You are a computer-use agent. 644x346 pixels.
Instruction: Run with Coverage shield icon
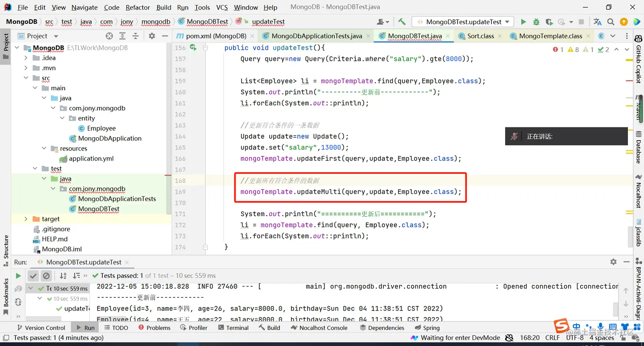click(x=549, y=22)
